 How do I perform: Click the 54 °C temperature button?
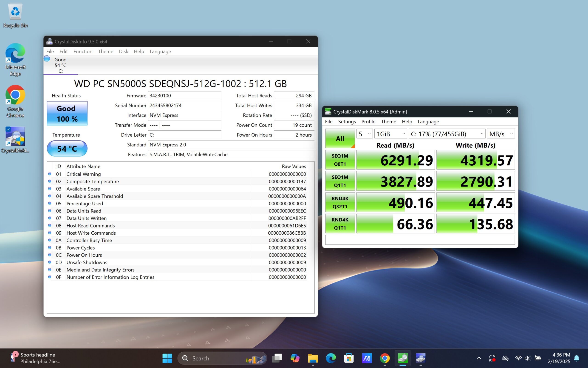click(x=67, y=148)
